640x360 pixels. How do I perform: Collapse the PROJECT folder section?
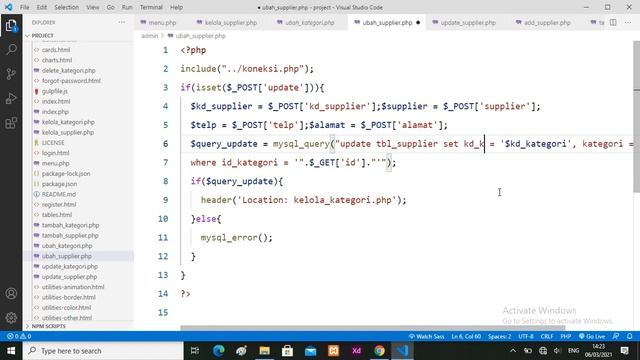click(42, 36)
